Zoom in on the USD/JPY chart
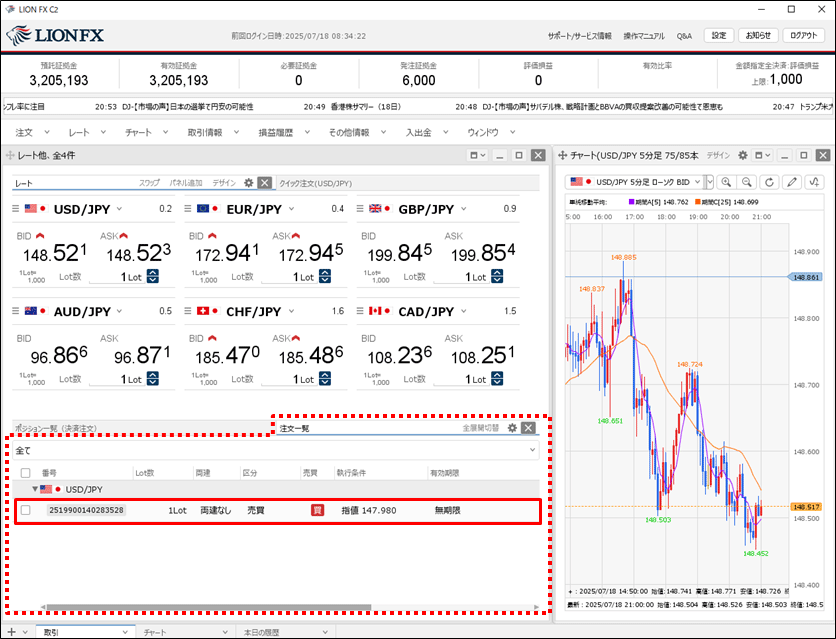The image size is (836, 639). [x=725, y=182]
